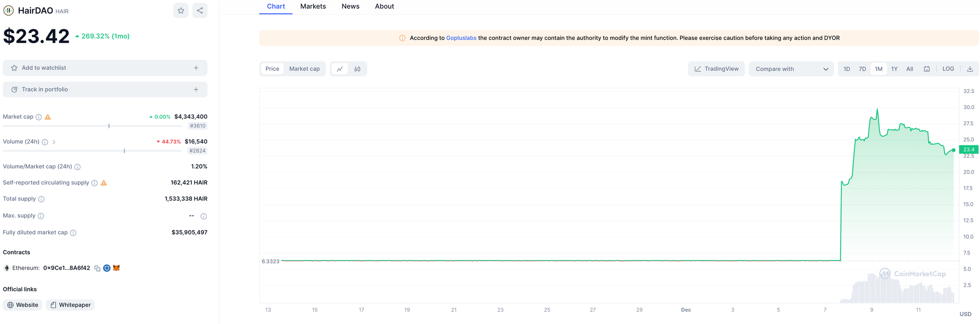
Task: Select the 7D time range
Action: (862, 69)
